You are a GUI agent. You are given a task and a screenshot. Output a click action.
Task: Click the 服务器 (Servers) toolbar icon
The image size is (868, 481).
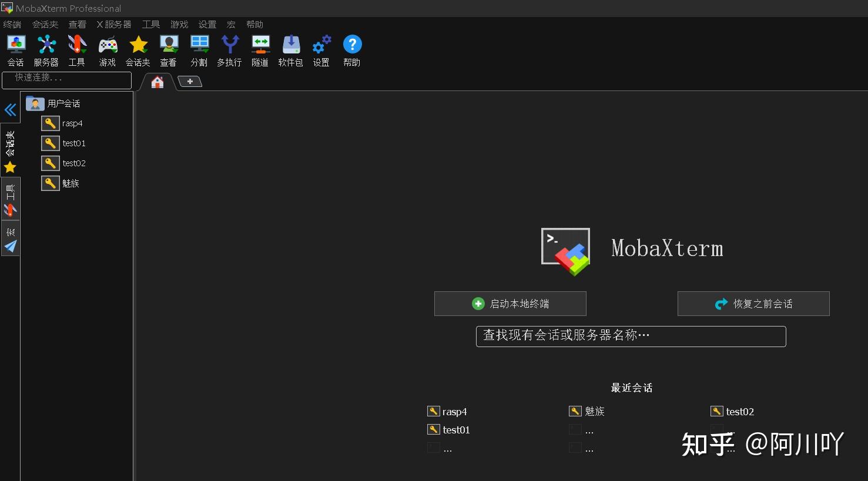tap(46, 51)
